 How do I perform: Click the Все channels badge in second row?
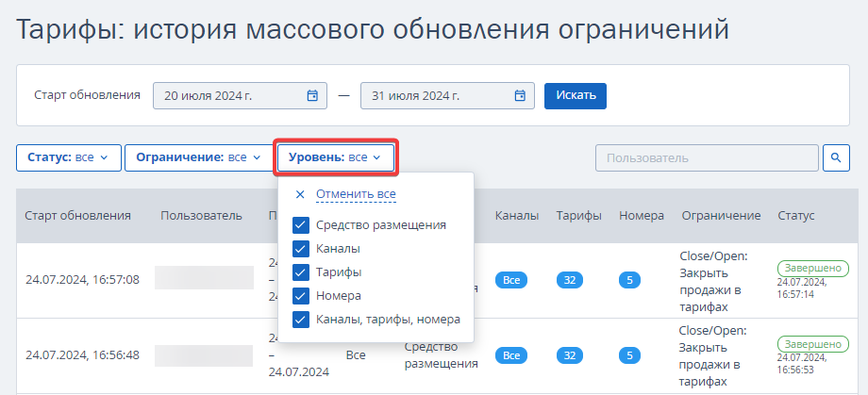[x=511, y=355]
